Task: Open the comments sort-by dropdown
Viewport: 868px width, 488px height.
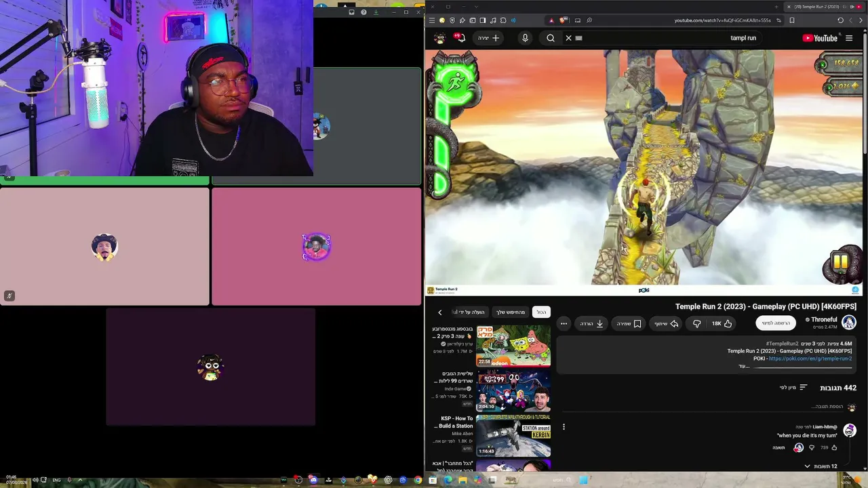Action: [x=793, y=388]
